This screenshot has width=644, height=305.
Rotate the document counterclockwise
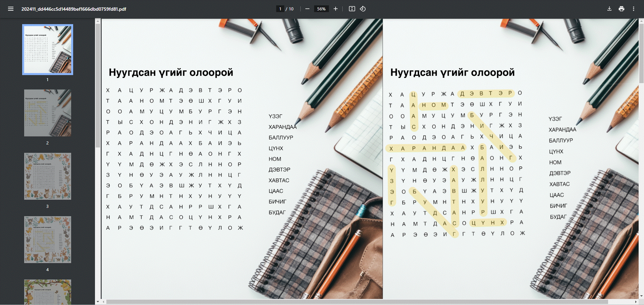click(363, 9)
